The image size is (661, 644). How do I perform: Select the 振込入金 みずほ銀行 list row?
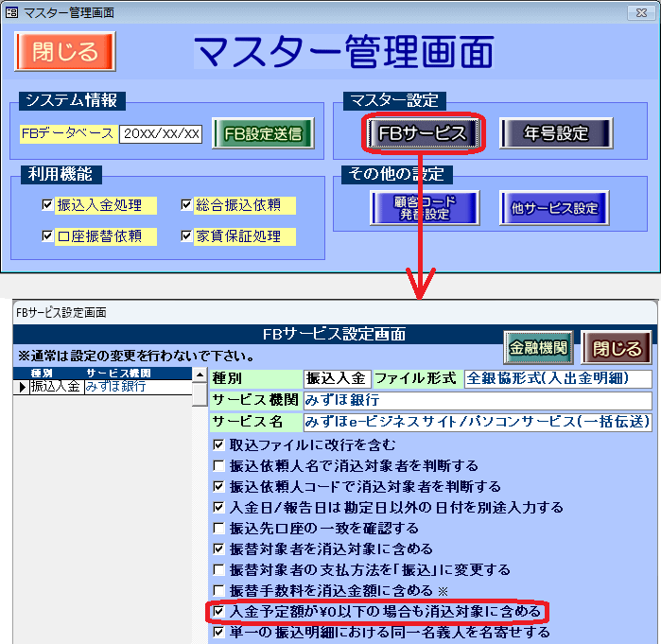[104, 387]
